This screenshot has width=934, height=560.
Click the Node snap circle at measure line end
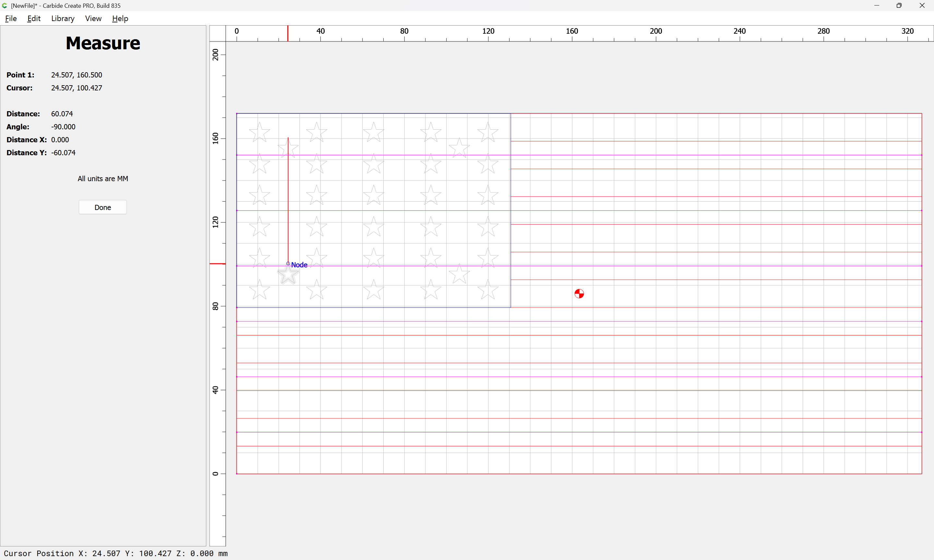coord(288,263)
